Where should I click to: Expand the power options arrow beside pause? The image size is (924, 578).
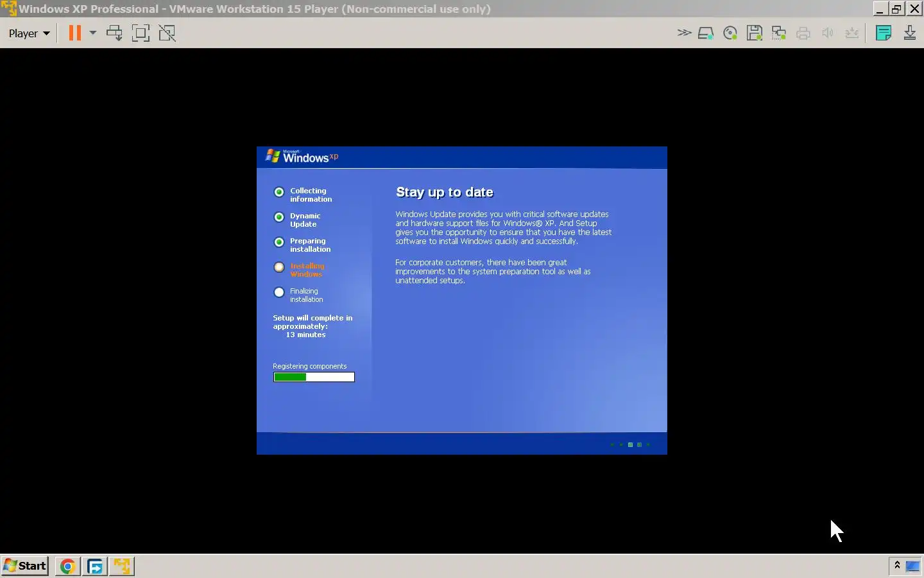92,33
